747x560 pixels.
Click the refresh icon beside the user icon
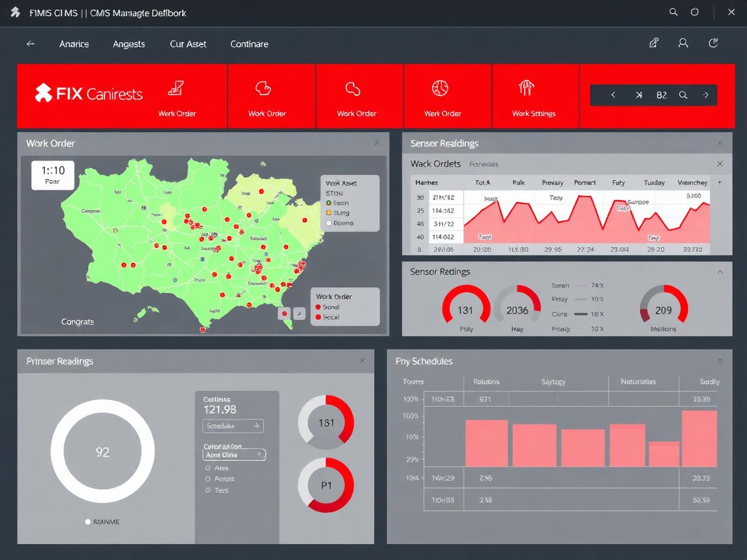[x=713, y=43]
